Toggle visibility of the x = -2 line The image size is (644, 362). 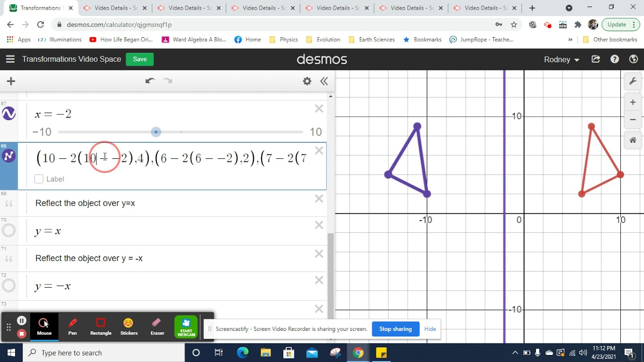(x=9, y=114)
